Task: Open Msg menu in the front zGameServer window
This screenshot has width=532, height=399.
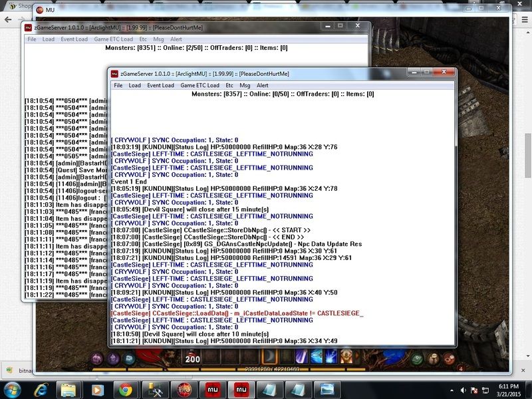Action: [x=245, y=85]
